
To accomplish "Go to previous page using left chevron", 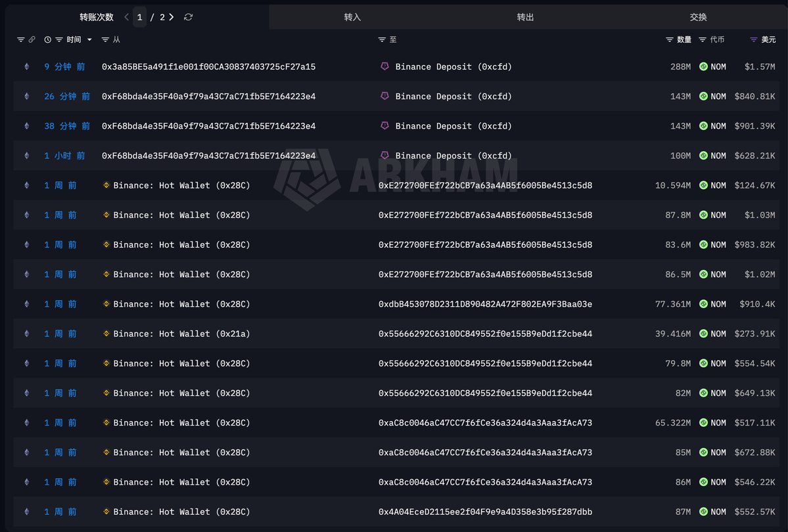I will point(126,17).
